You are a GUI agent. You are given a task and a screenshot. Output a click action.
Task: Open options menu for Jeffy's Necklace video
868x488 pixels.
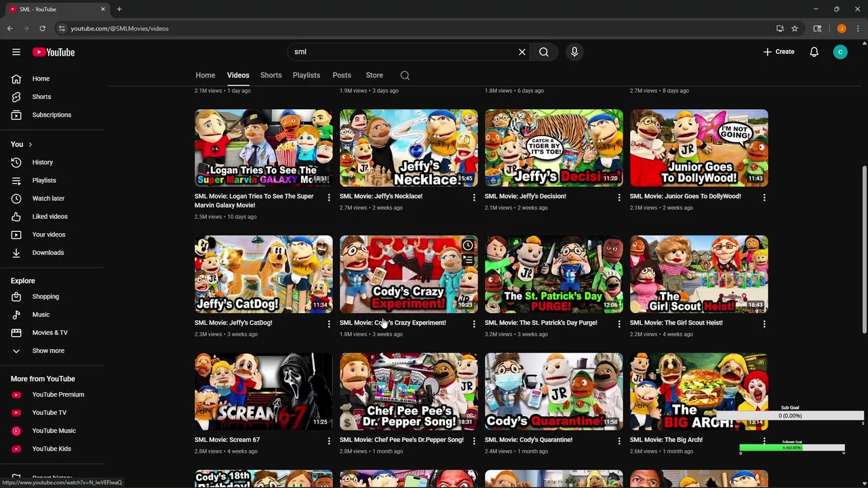pyautogui.click(x=474, y=197)
